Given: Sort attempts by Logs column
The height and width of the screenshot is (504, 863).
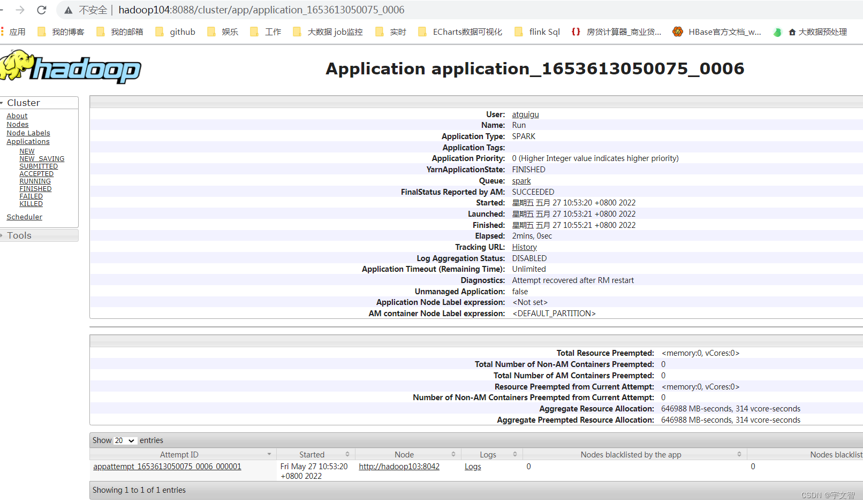Looking at the screenshot, I should (x=491, y=454).
